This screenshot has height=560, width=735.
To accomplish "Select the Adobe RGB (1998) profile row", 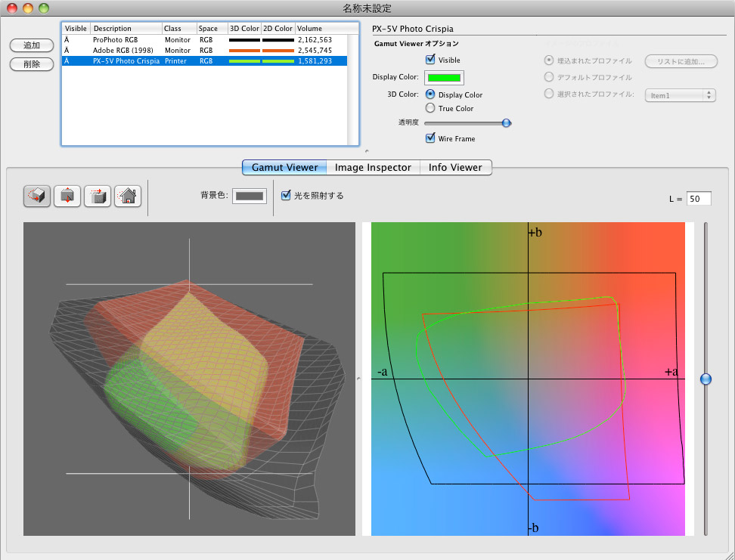I will coord(204,50).
